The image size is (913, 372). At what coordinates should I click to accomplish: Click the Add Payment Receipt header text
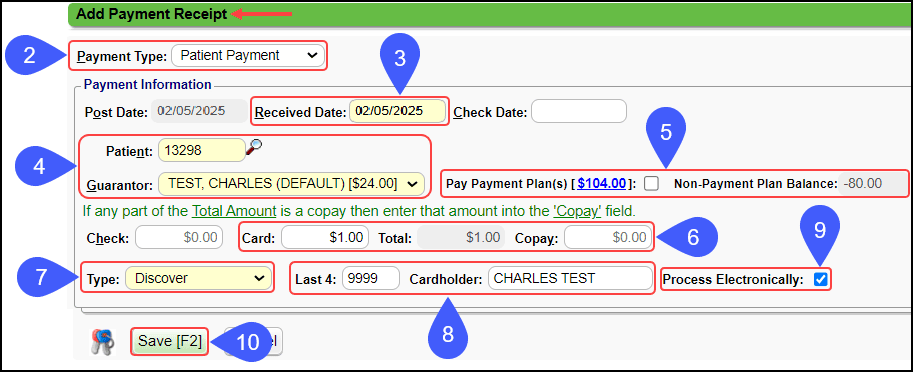tap(151, 15)
